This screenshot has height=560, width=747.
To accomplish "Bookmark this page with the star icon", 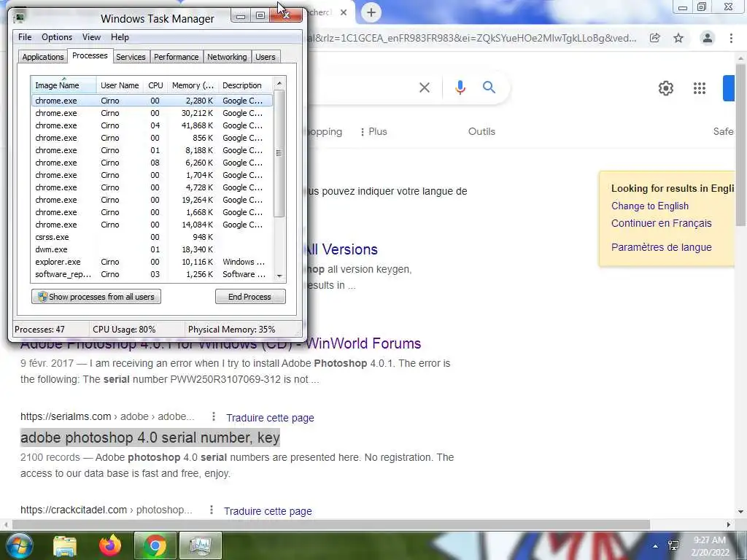I will (x=678, y=38).
